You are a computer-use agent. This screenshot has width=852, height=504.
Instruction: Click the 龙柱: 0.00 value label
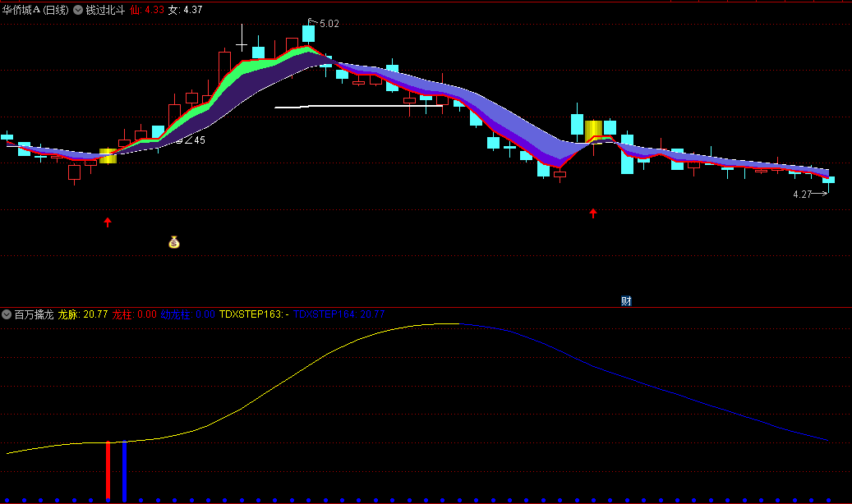[134, 314]
